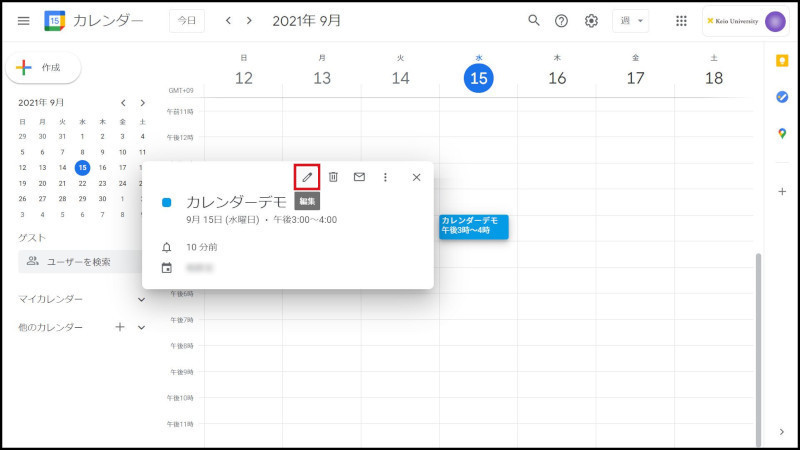Open the Google apps grid
Viewport: 800px width, 450px height.
pos(681,21)
